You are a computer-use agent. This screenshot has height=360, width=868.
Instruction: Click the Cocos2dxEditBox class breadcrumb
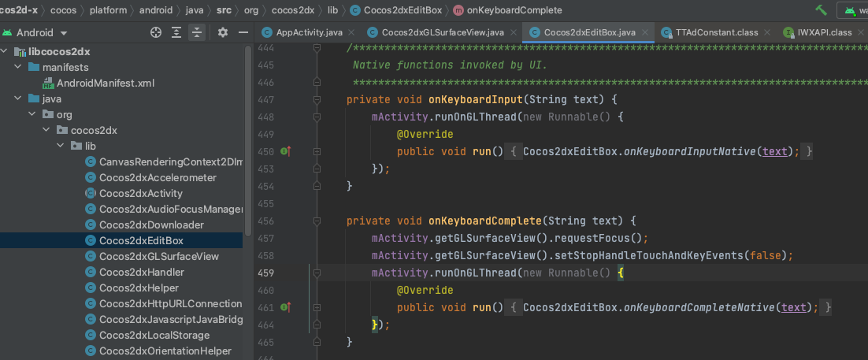pyautogui.click(x=395, y=10)
